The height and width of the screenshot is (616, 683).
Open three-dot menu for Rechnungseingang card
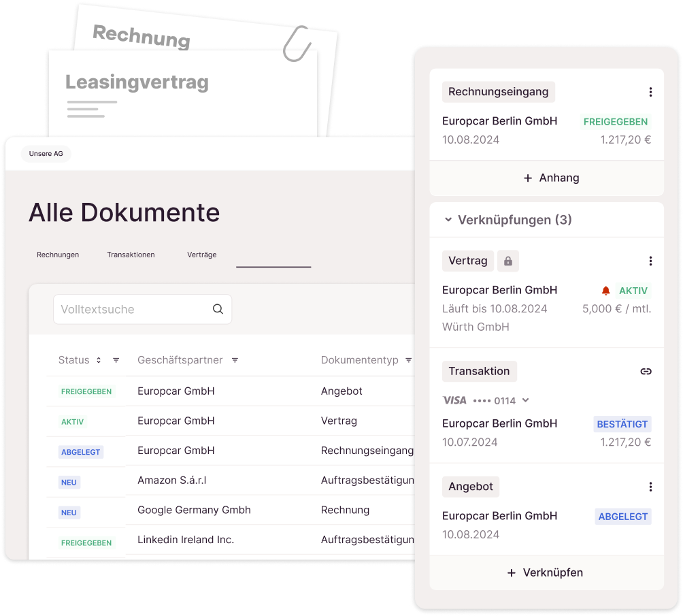[650, 92]
